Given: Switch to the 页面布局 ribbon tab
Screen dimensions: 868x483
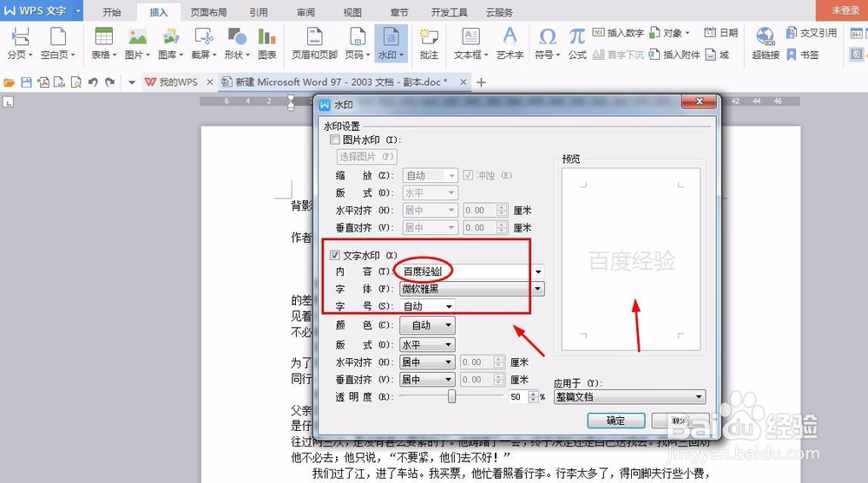Looking at the screenshot, I should [x=208, y=12].
